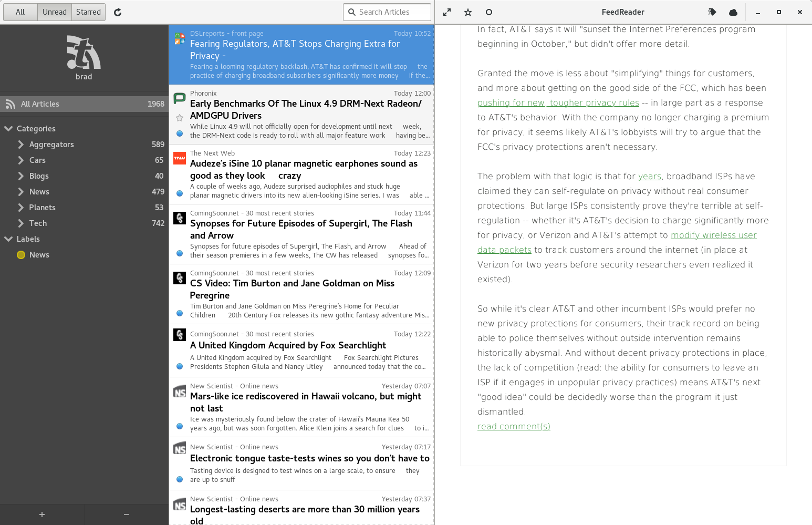Open article in fullscreen view

tap(447, 12)
